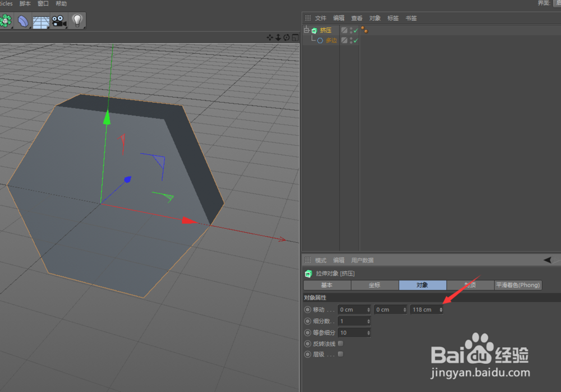Image resolution: width=561 pixels, height=392 pixels.
Task: Click the keyframe circle next to 细分数
Action: (307, 321)
